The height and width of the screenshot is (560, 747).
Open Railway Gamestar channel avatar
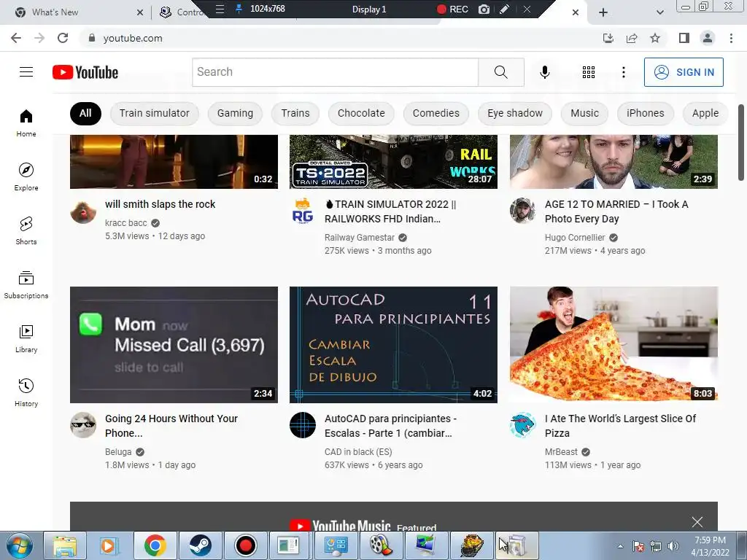[303, 211]
